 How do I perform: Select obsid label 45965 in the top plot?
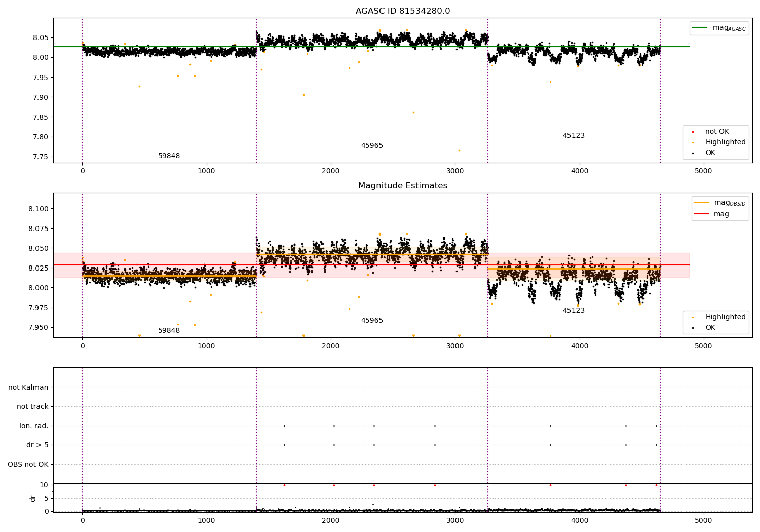(x=372, y=146)
